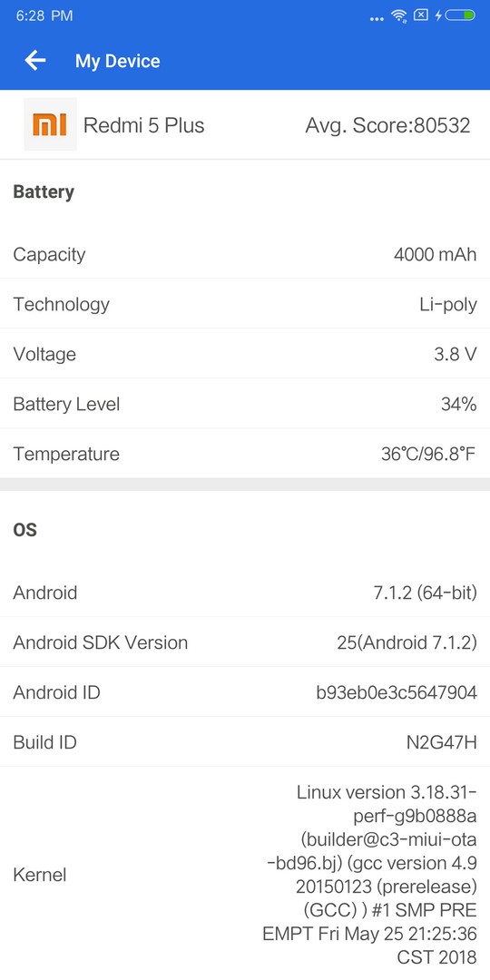Select the Android SDK Version row
Viewport: 490px width, 980px height.
click(245, 642)
